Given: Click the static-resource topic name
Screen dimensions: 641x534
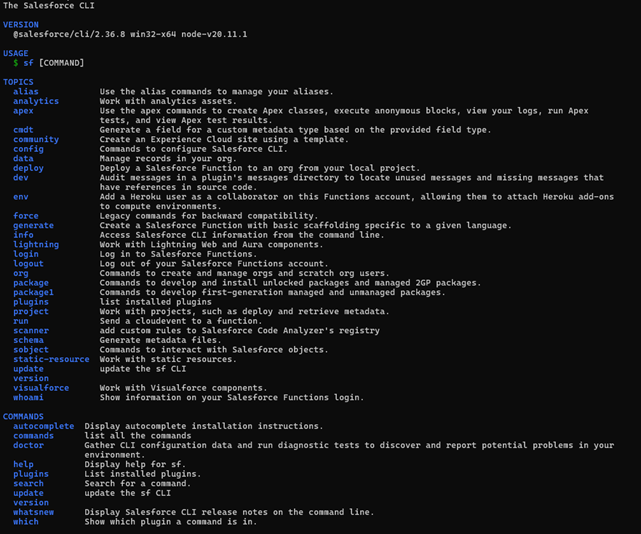Looking at the screenshot, I should coord(51,359).
